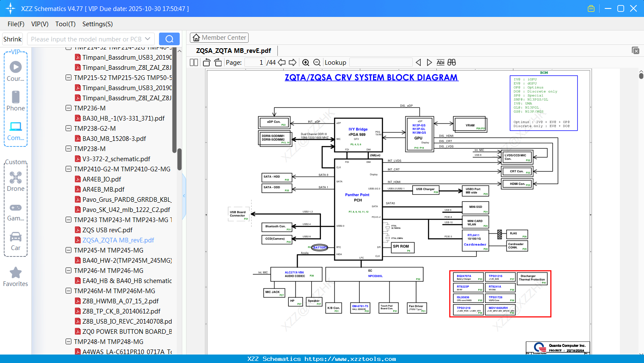This screenshot has width=644, height=363.
Task: Rotate page counterclockwise icon
Action: tap(207, 63)
